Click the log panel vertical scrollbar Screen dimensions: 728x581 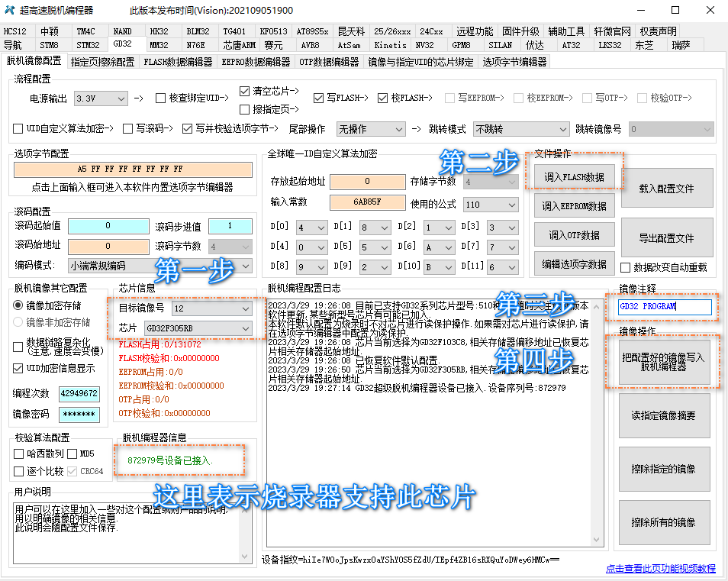pyautogui.click(x=597, y=423)
